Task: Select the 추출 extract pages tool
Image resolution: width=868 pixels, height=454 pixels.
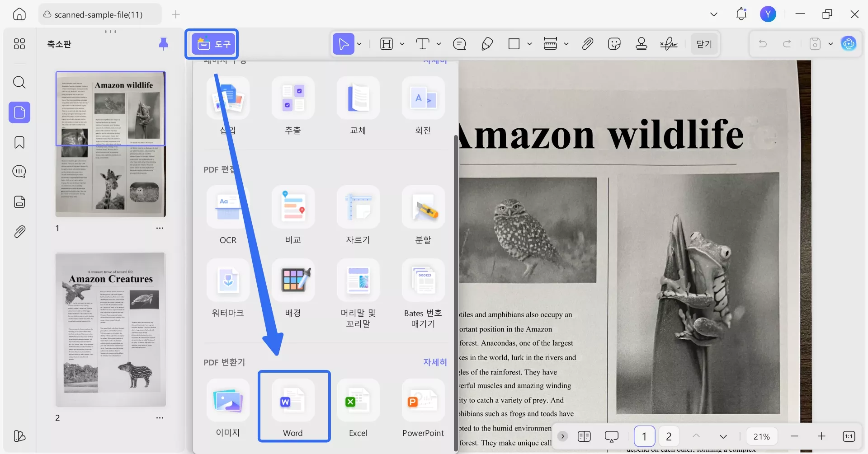Action: 293,107
